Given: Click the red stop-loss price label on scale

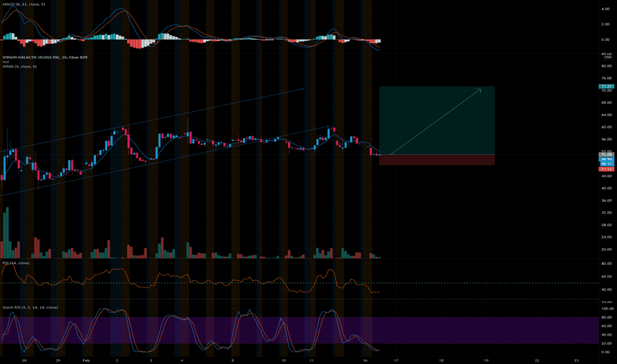Looking at the screenshot, I should (606, 169).
